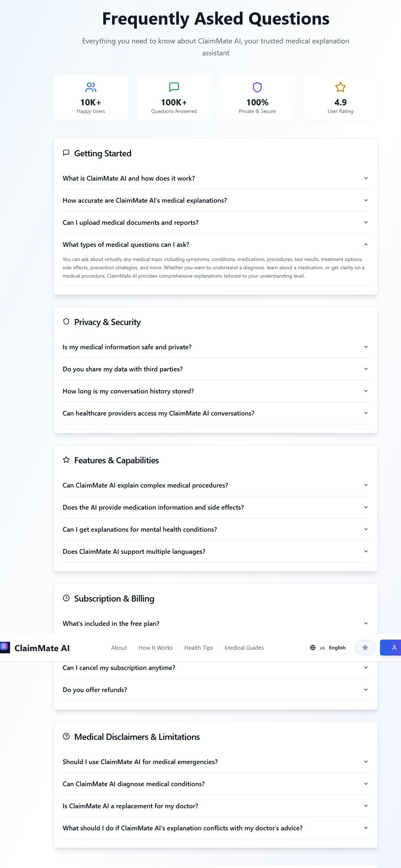
Task: Collapse the expanded medical questions answer
Action: coord(366,244)
